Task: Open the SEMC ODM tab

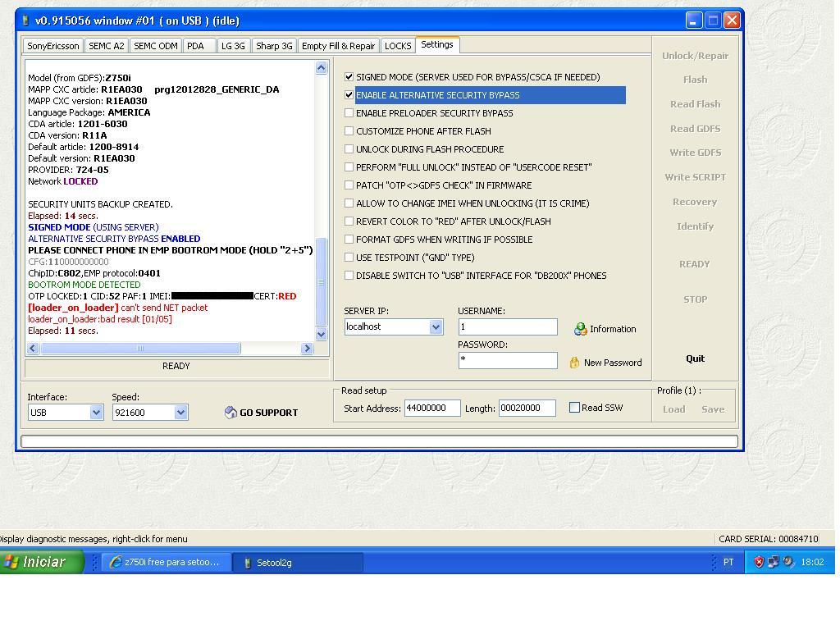Action: tap(155, 46)
